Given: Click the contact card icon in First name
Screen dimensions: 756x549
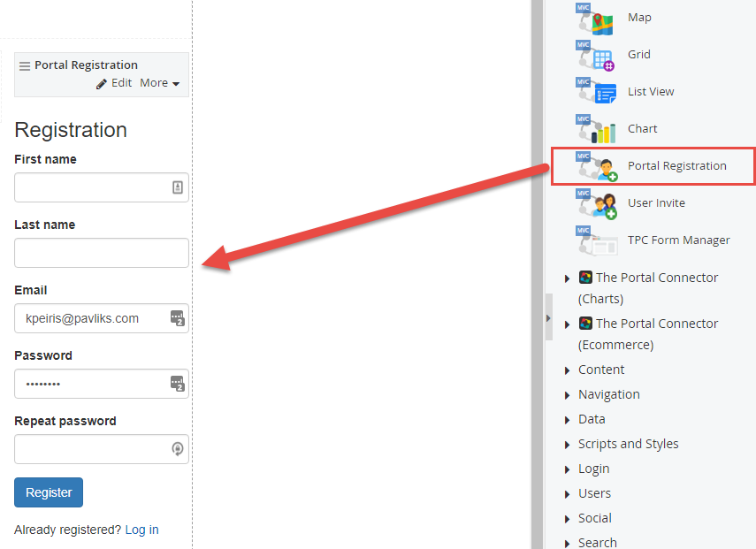Looking at the screenshot, I should [x=178, y=187].
